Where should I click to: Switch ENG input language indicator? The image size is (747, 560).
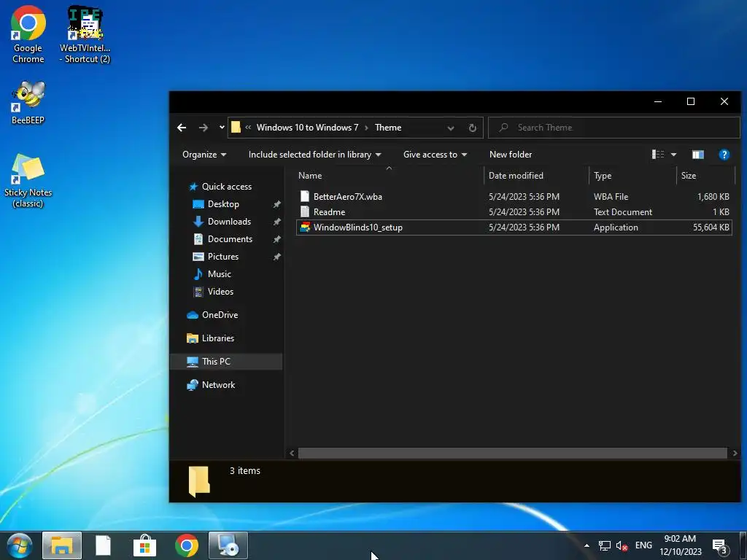click(x=643, y=545)
